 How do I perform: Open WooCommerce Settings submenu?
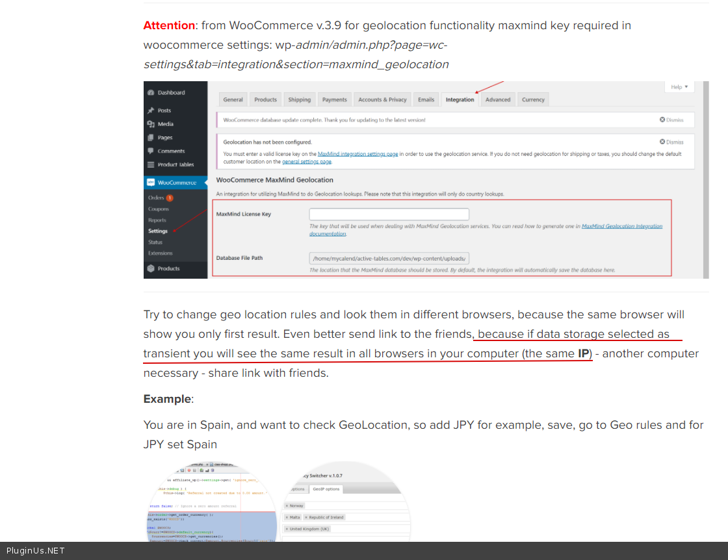pos(158,231)
